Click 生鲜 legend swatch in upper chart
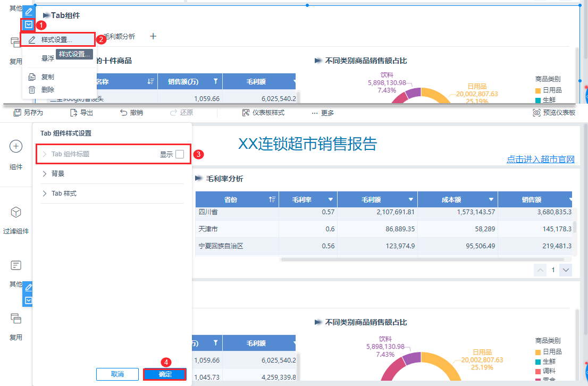Viewport: 588px width, 386px height. pos(537,100)
